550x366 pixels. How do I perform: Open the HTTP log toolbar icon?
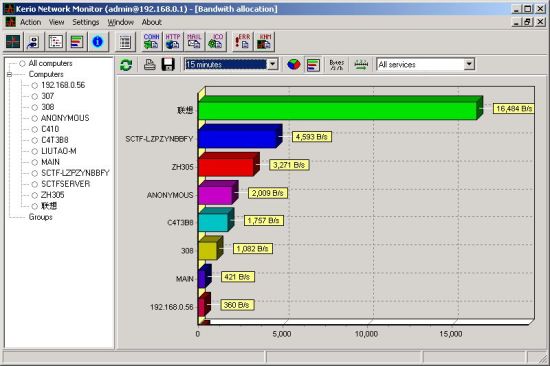(x=173, y=41)
